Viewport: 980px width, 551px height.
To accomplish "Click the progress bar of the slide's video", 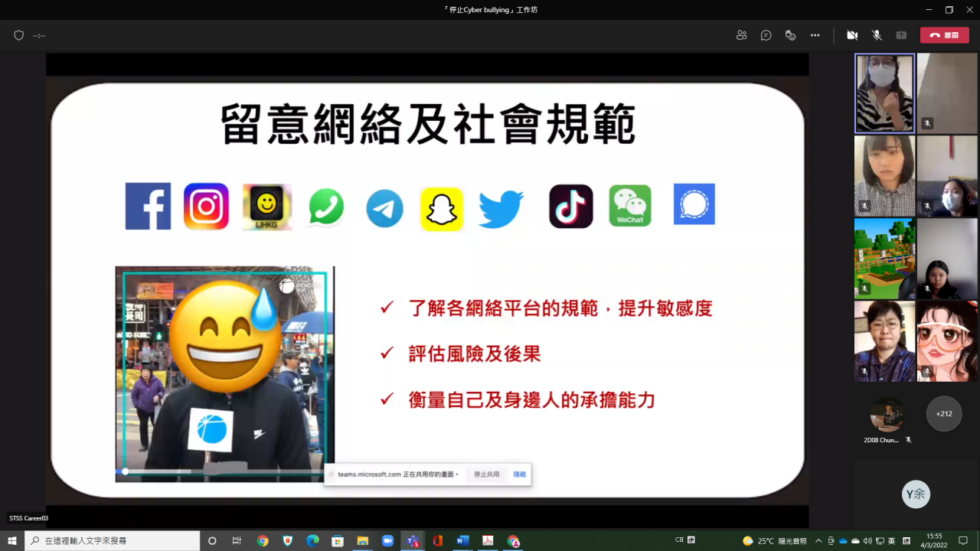I will [222, 471].
